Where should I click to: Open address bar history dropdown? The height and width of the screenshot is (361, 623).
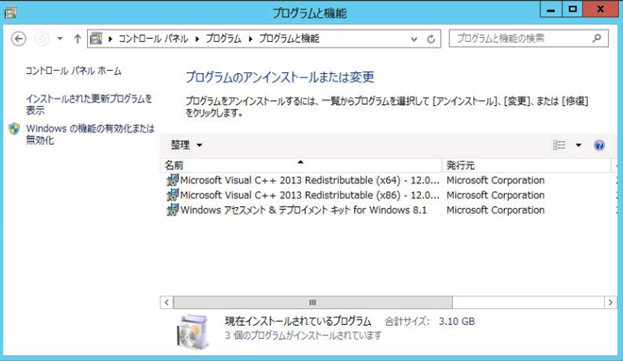[414, 39]
